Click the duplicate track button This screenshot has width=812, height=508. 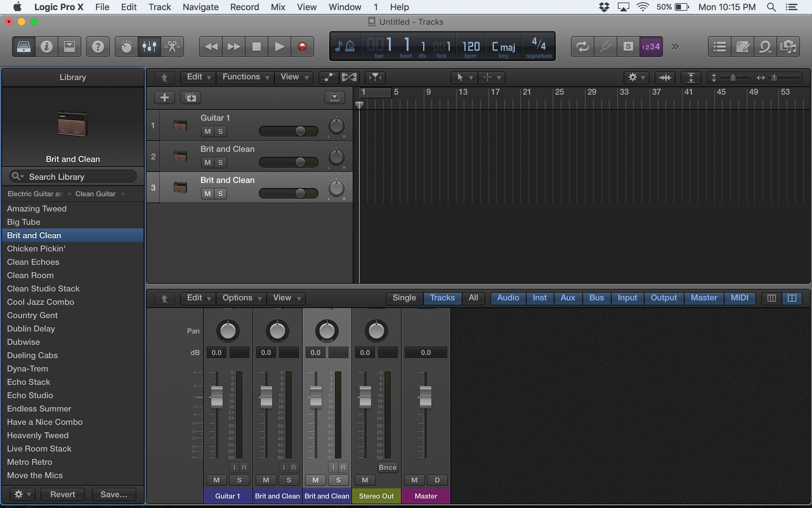[191, 98]
